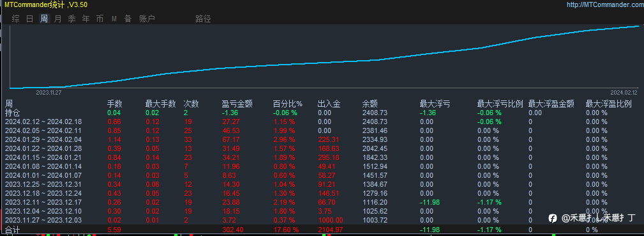
Task: Click the 1116.20 balance cell
Action: pyautogui.click(x=375, y=202)
